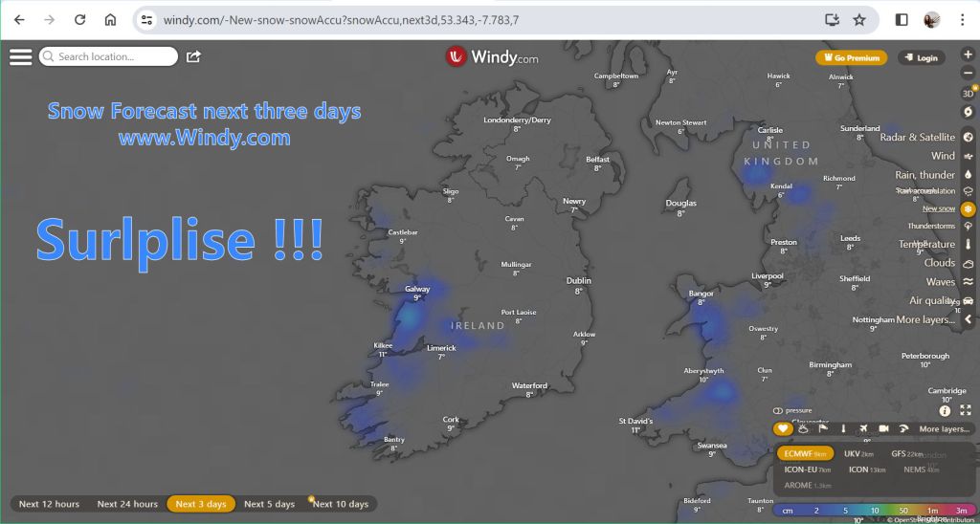
Task: Enter fullscreen map mode
Action: point(966,410)
